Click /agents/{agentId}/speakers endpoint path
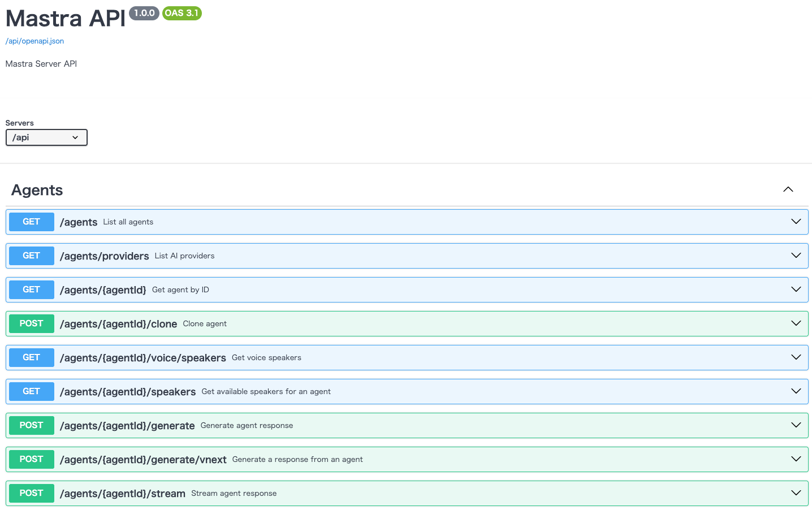The width and height of the screenshot is (812, 510). 128,392
